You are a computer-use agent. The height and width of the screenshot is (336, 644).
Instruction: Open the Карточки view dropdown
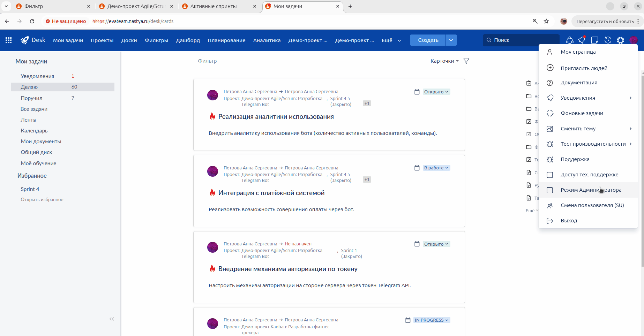444,61
